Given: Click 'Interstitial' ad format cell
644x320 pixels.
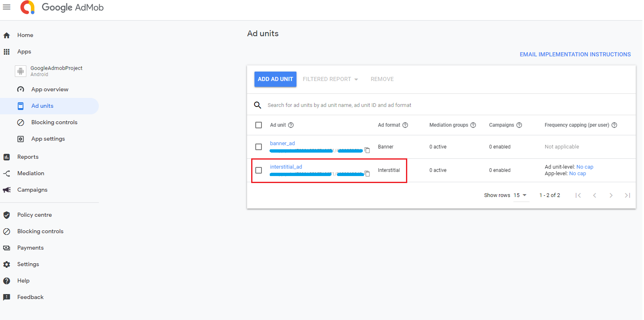Looking at the screenshot, I should click(x=389, y=170).
